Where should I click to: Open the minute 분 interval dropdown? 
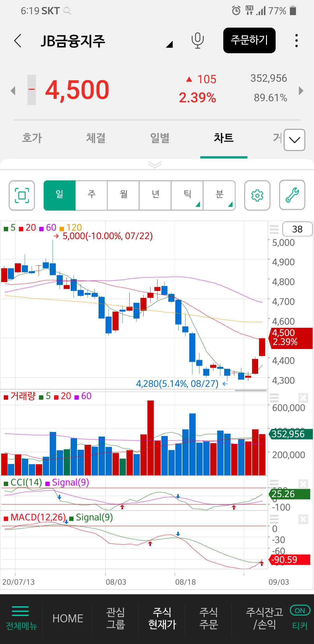click(x=220, y=195)
